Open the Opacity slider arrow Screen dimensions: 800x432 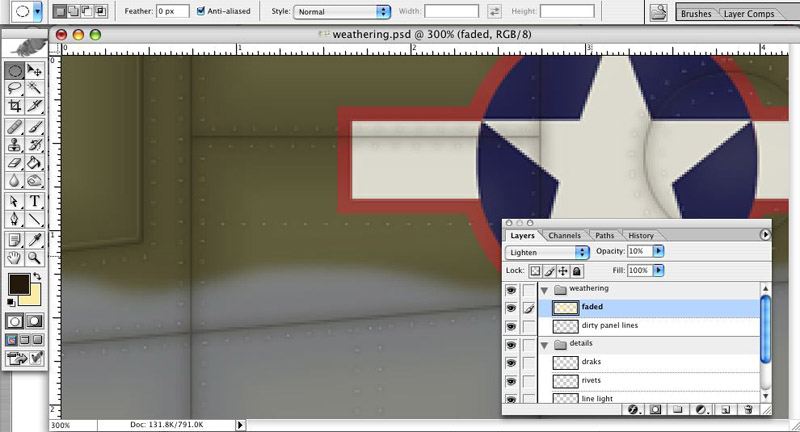click(658, 251)
